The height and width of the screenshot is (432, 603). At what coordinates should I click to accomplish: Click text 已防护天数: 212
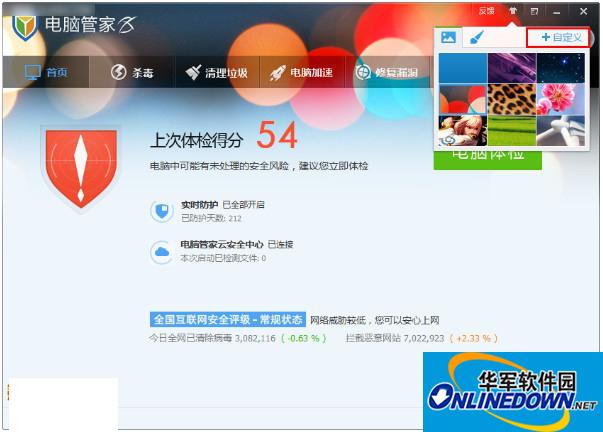coord(211,219)
